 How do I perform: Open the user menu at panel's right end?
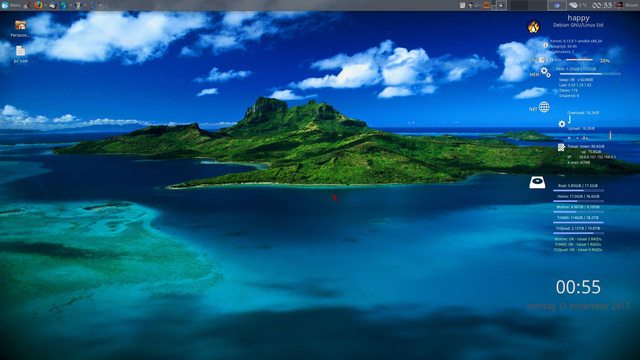[627, 5]
